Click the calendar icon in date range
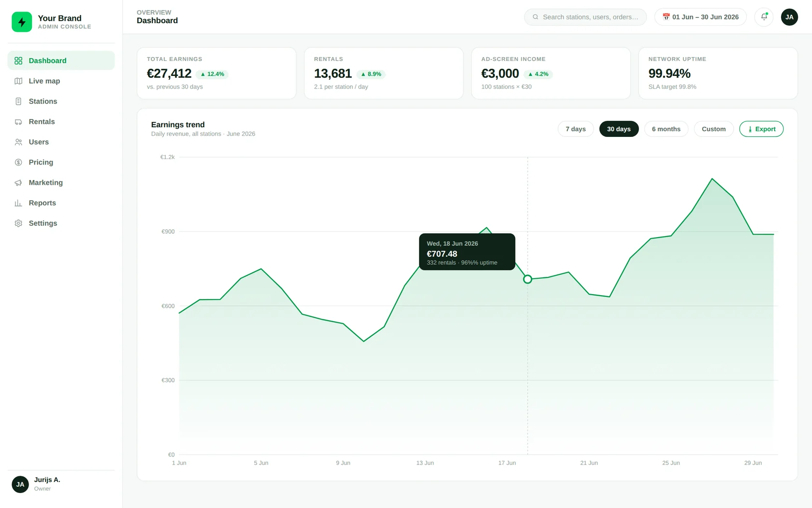 tap(666, 17)
